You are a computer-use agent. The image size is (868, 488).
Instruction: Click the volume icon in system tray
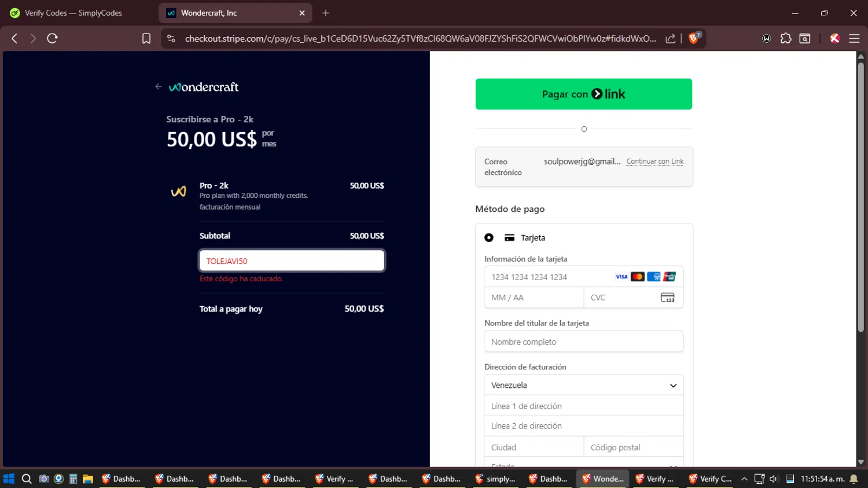click(774, 479)
